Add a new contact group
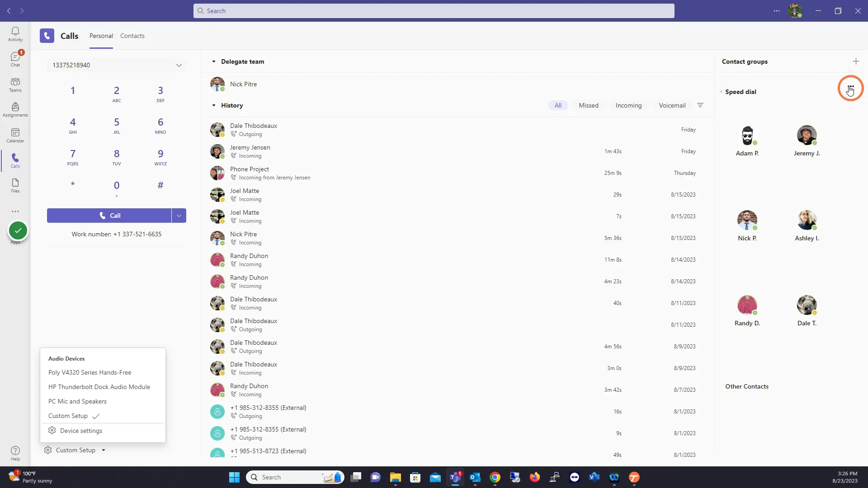This screenshot has width=868, height=488. coord(856,61)
